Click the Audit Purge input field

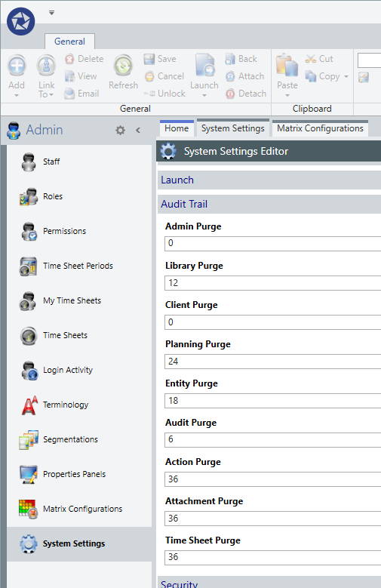click(272, 439)
